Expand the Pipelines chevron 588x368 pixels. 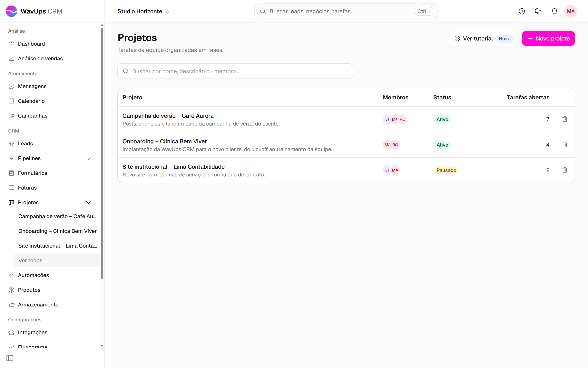tap(89, 158)
